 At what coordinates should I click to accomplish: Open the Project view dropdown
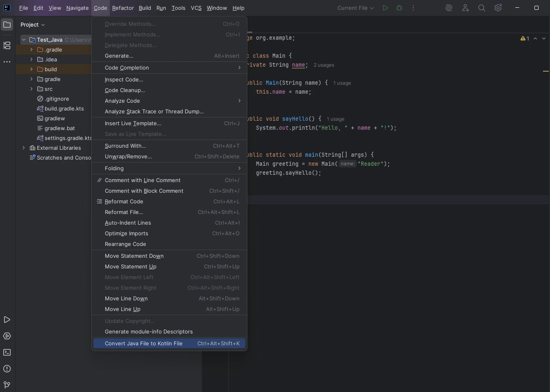[x=32, y=25]
